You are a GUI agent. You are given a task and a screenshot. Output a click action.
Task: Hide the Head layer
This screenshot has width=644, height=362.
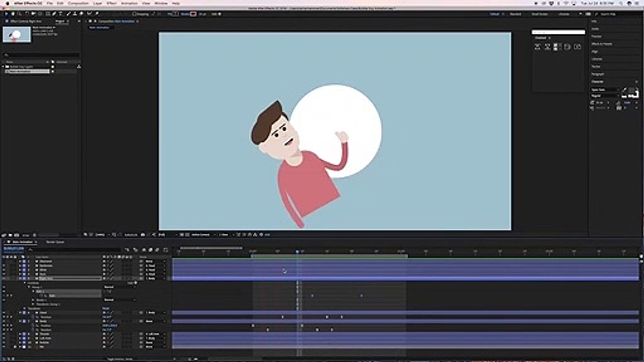pos(4,313)
